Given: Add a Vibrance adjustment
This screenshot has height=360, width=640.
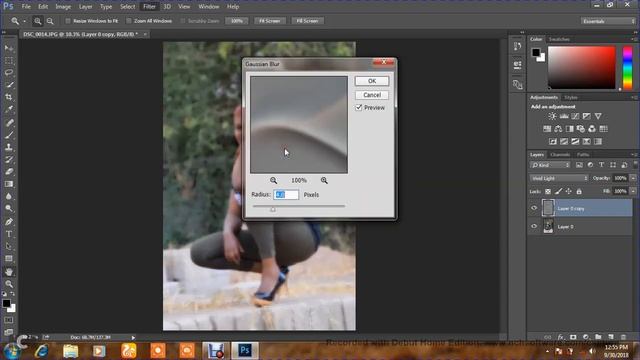Looking at the screenshot, I should (598, 116).
